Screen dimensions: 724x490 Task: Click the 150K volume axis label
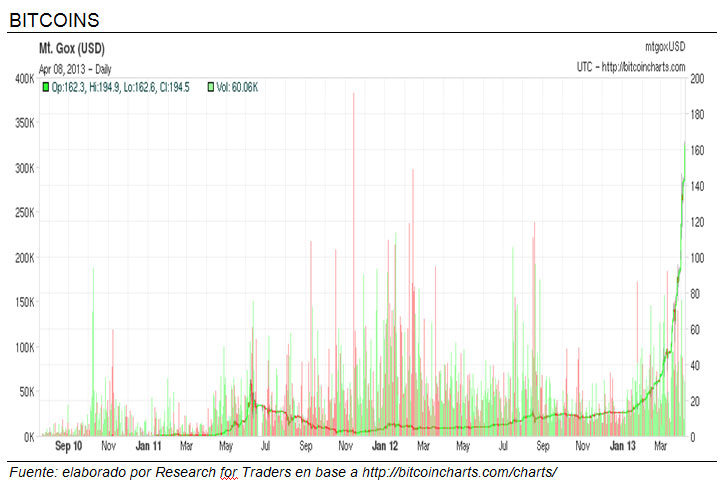point(24,302)
